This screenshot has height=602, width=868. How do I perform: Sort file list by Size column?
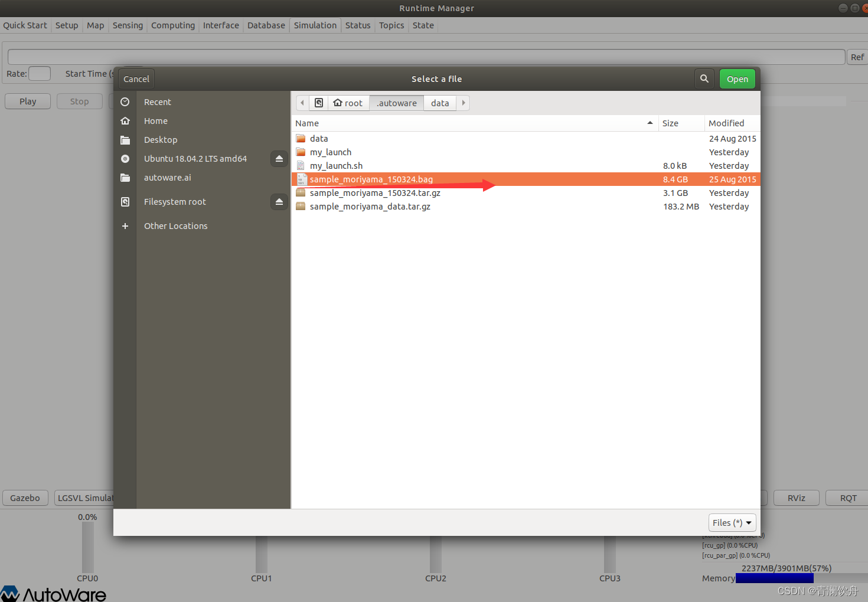click(681, 123)
